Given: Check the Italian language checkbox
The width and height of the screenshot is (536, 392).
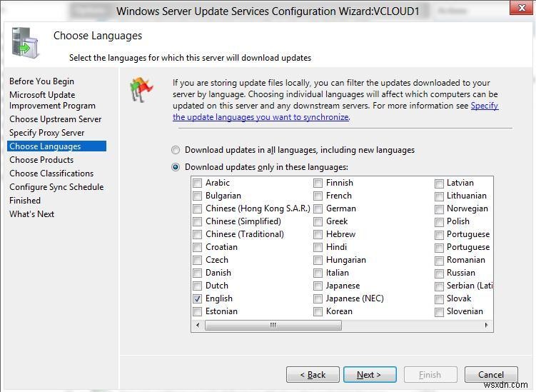Looking at the screenshot, I should tap(318, 273).
